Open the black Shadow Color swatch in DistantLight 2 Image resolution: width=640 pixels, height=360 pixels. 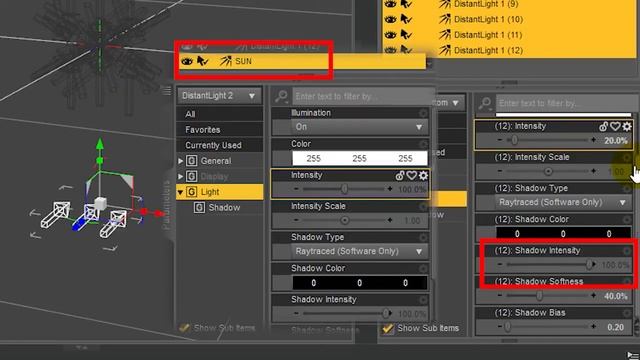point(359,283)
